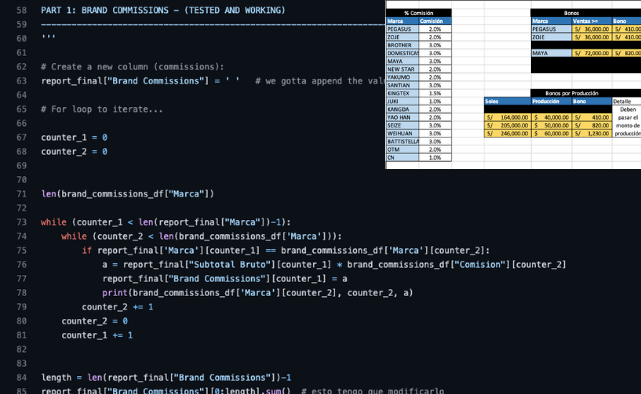The image size is (641, 394).
Task: Click line number 84 in the gutter
Action: tap(21, 378)
